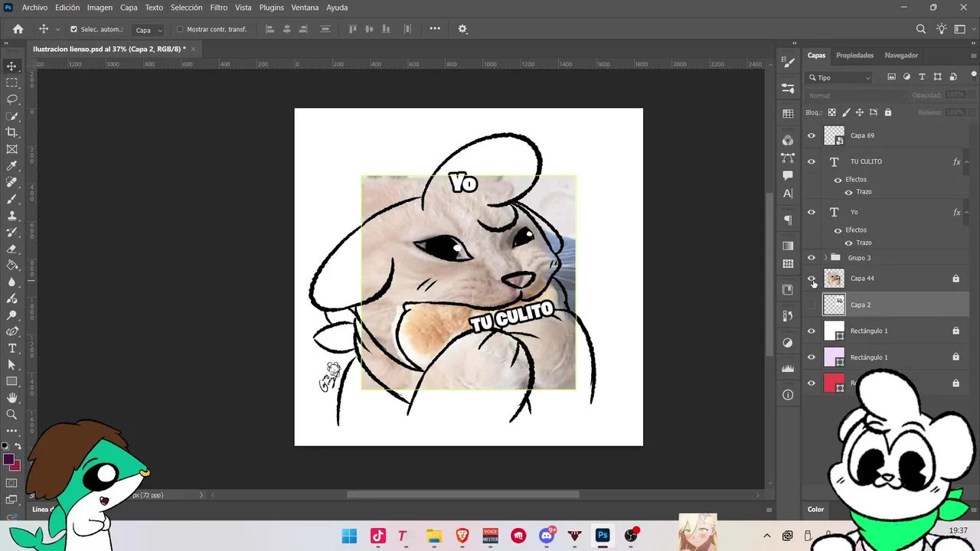The height and width of the screenshot is (551, 980).
Task: Select the Blur tool
Action: pos(11,282)
